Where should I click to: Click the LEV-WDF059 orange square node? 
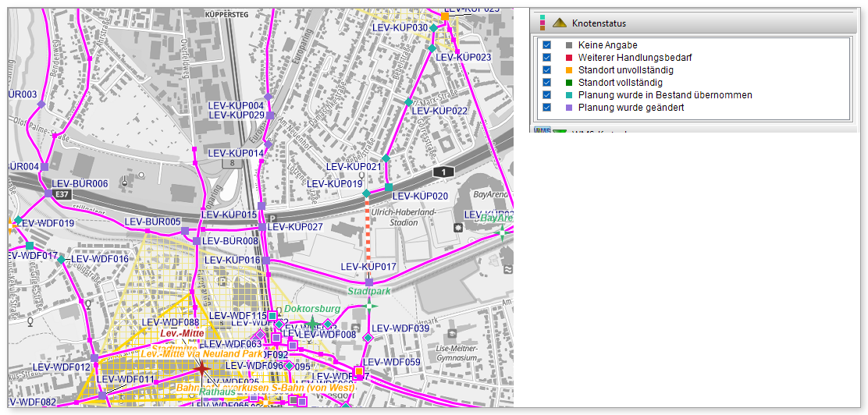click(x=359, y=371)
